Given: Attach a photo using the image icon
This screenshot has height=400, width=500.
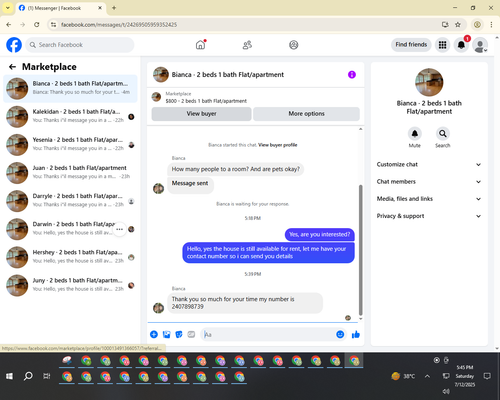Looking at the screenshot, I should point(166,334).
